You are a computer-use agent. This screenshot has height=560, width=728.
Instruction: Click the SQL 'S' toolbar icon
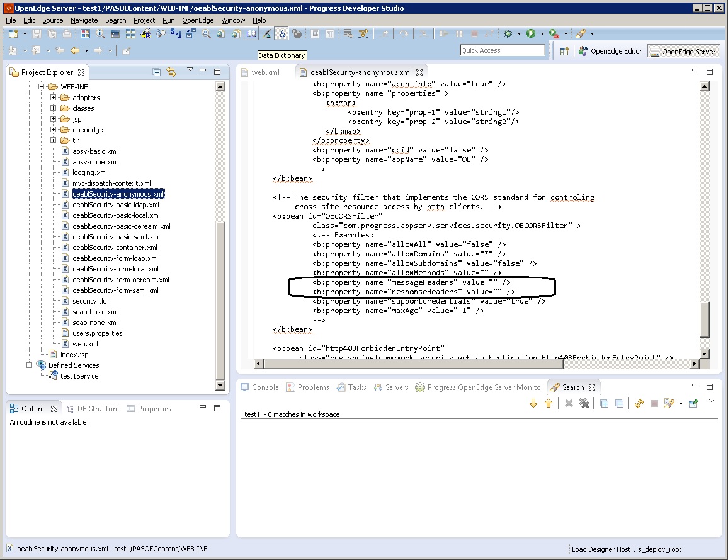[176, 33]
